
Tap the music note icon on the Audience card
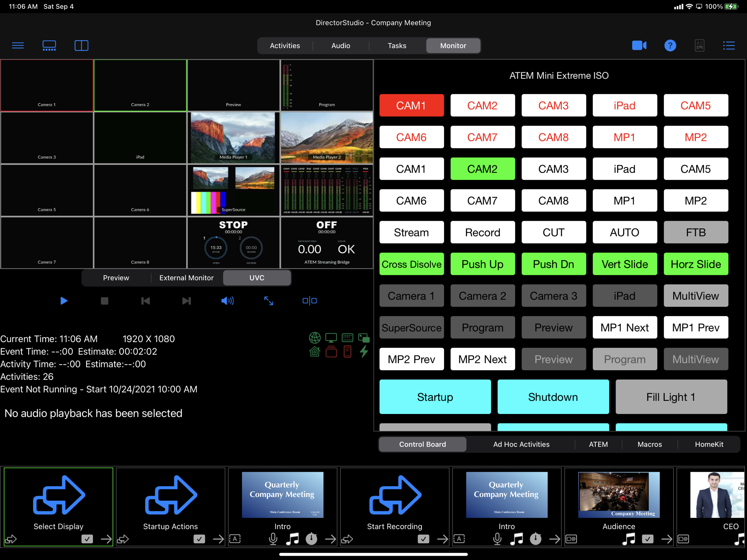click(628, 539)
